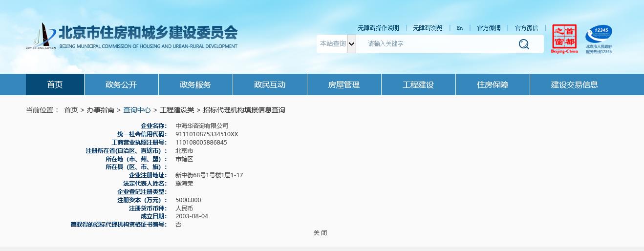Viewport: 644px width, 251px height.
Task: Click the commission logo at top left
Action: tap(132, 37)
